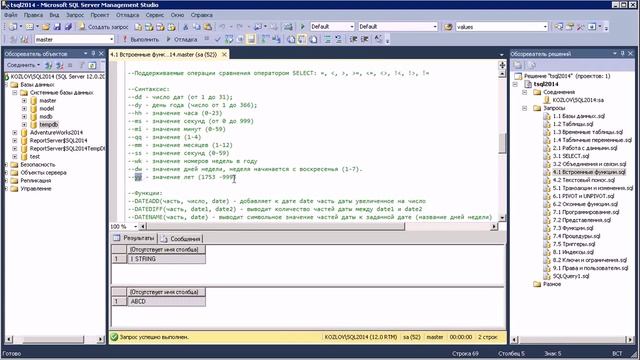640x360 pixels.
Task: Comment out selected lines icon
Action: pos(327,39)
